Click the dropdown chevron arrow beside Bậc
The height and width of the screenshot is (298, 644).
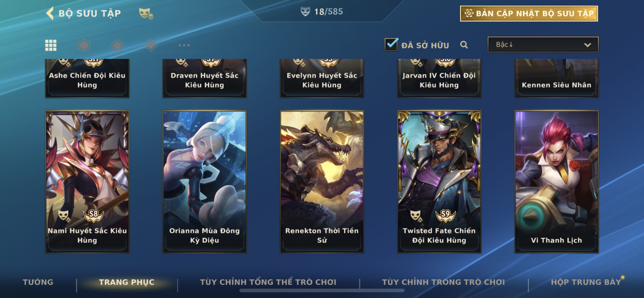(587, 45)
